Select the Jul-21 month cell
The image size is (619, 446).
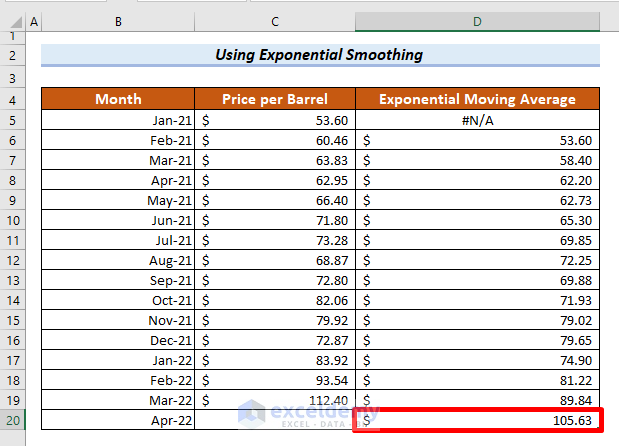[x=118, y=240]
